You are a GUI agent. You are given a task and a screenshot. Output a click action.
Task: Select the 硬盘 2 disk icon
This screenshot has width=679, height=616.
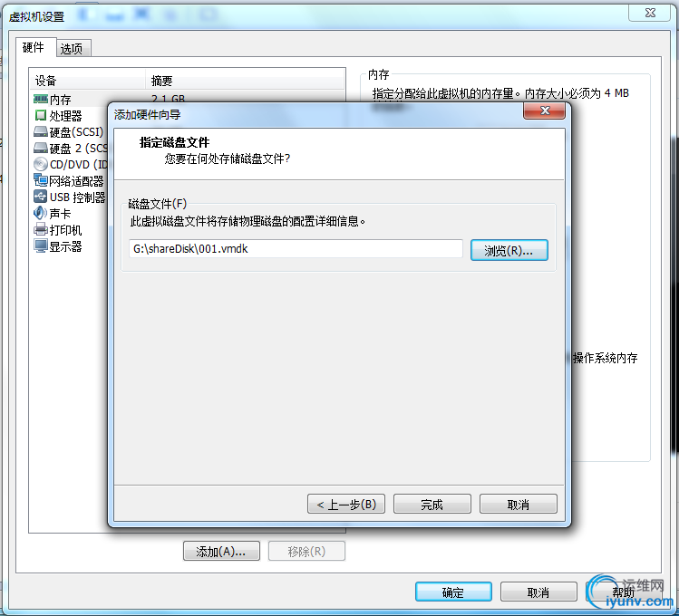(x=40, y=148)
